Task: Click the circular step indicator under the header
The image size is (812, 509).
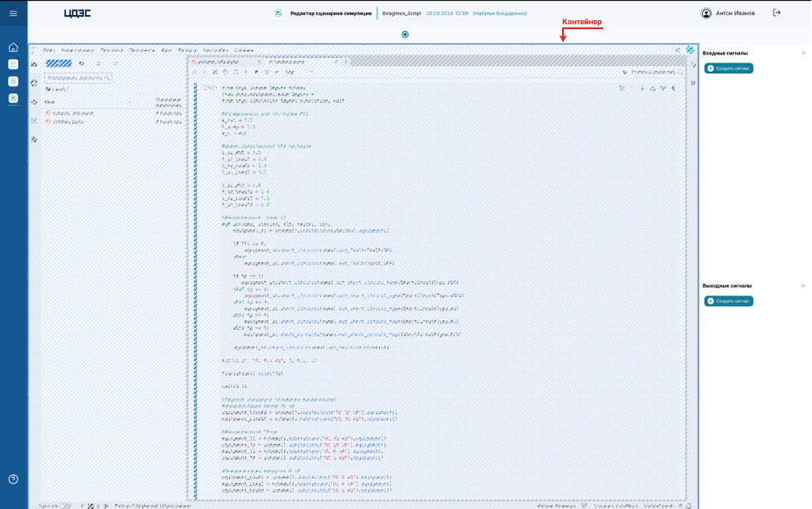Action: [x=405, y=34]
